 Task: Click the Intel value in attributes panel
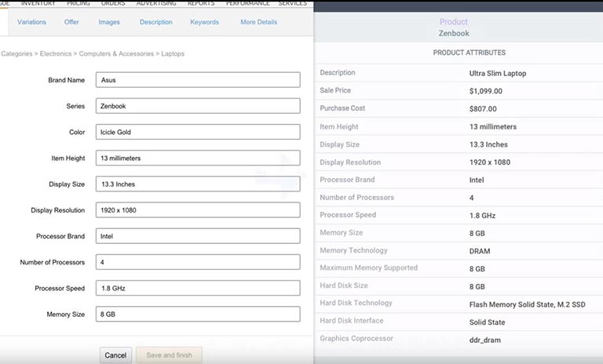[477, 180]
